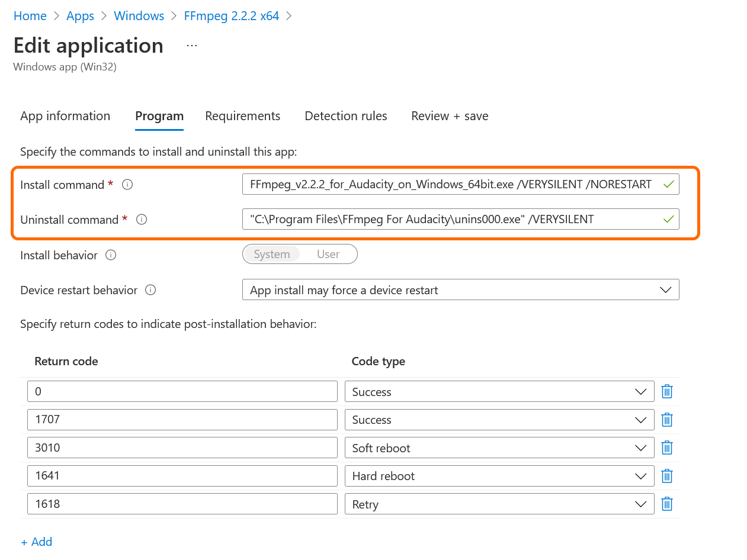
Task: Open the Requirements tab
Action: pyautogui.click(x=242, y=116)
